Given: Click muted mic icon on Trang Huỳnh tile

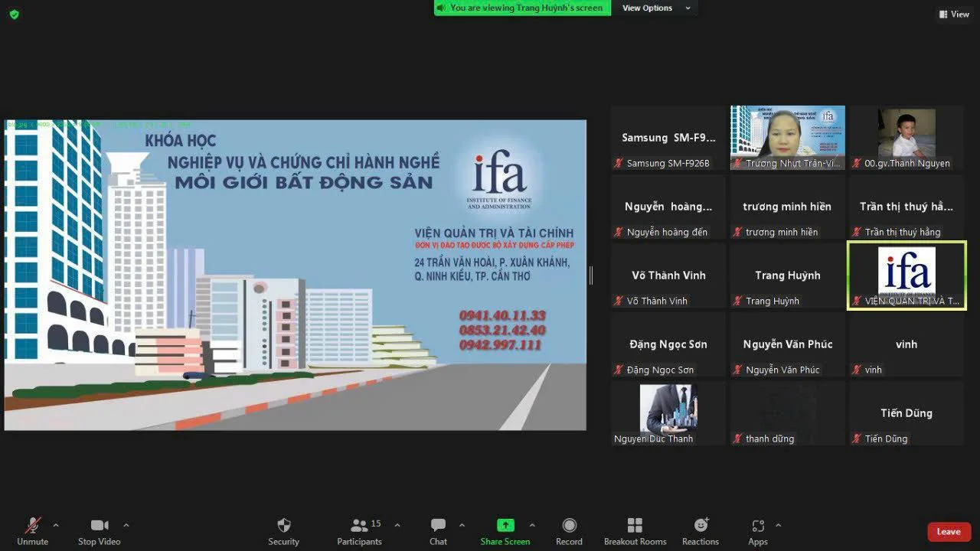Looking at the screenshot, I should click(738, 301).
